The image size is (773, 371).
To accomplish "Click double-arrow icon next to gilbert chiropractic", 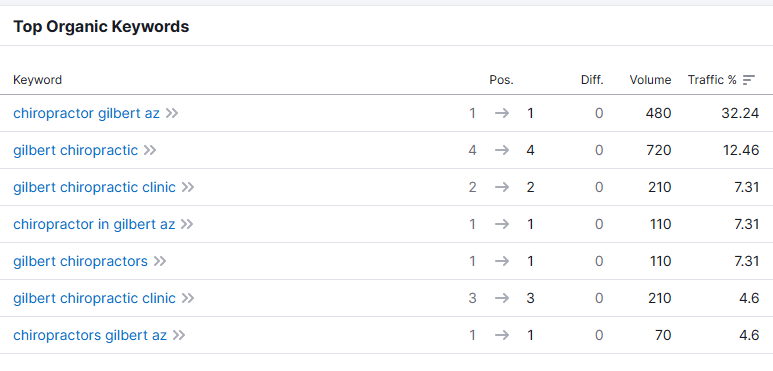I will (150, 150).
